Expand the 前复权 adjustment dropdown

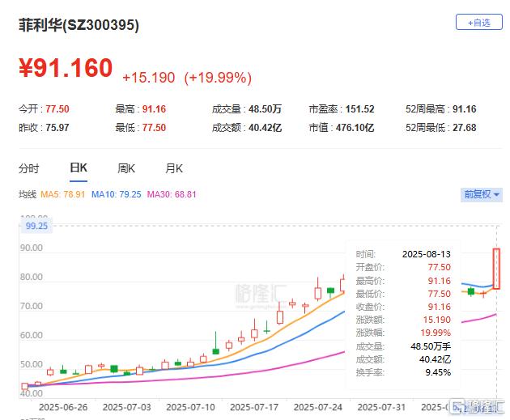(482, 194)
